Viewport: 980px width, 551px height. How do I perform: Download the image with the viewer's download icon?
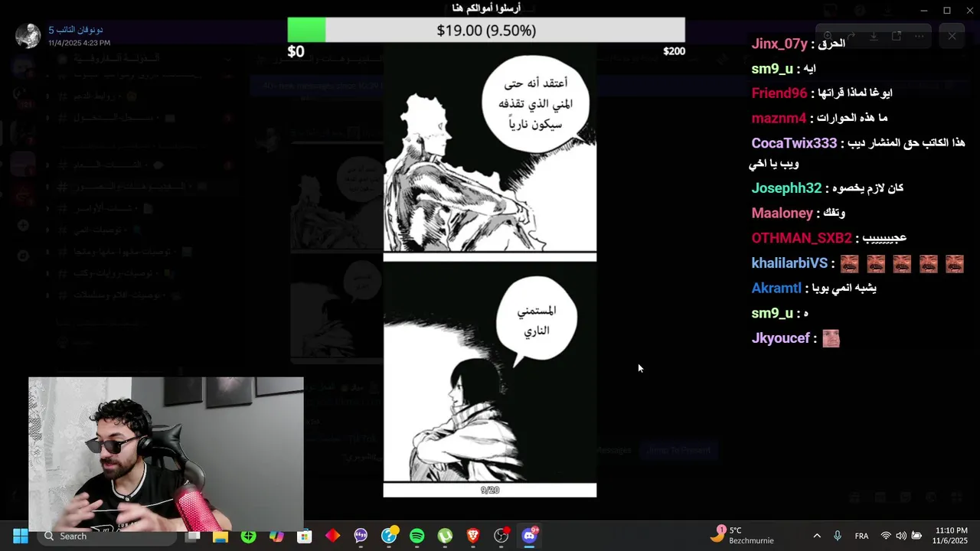[874, 36]
